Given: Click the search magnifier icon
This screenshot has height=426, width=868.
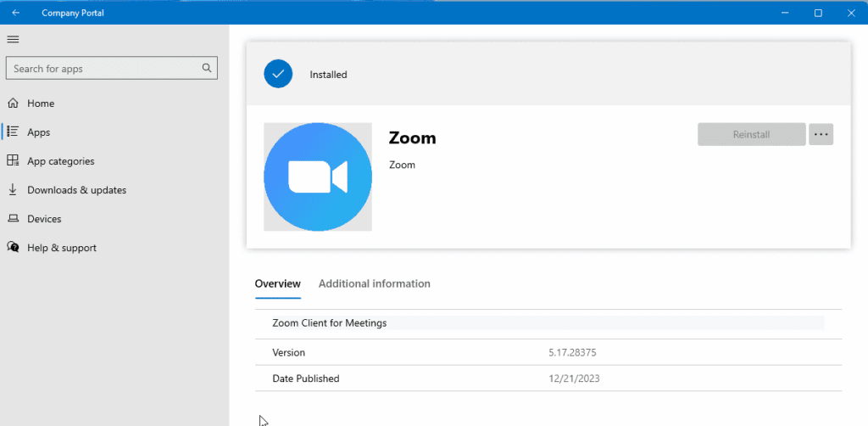Looking at the screenshot, I should click(207, 68).
